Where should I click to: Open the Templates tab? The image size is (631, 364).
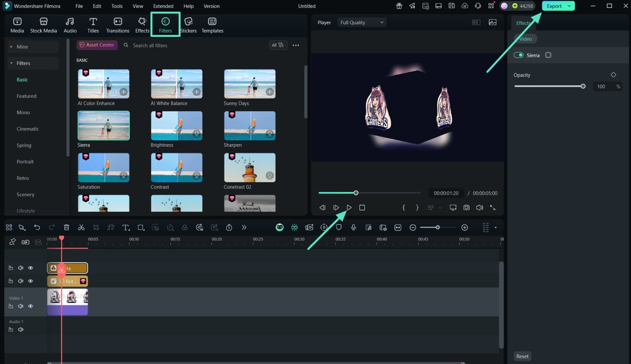tap(212, 25)
